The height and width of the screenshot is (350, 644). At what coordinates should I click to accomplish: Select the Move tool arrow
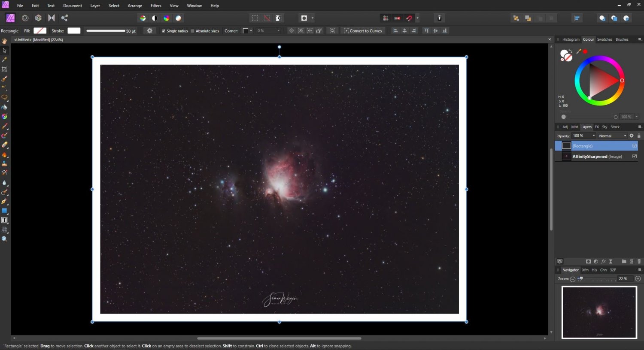[x=4, y=50]
